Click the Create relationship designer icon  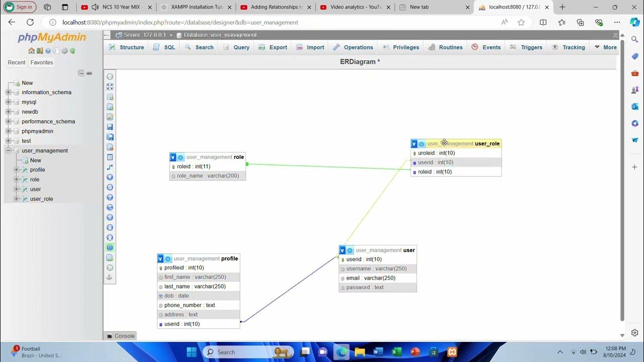(110, 167)
